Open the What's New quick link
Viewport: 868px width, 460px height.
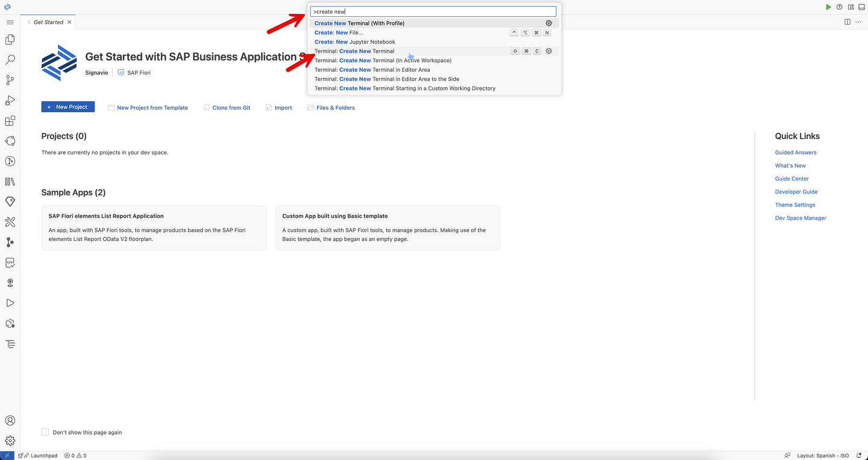pos(790,166)
